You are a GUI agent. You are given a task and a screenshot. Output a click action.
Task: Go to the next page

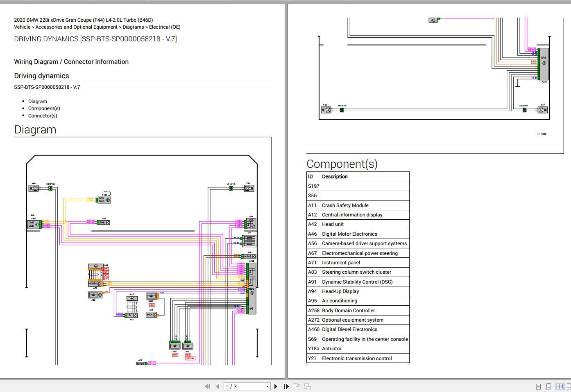pos(276,386)
